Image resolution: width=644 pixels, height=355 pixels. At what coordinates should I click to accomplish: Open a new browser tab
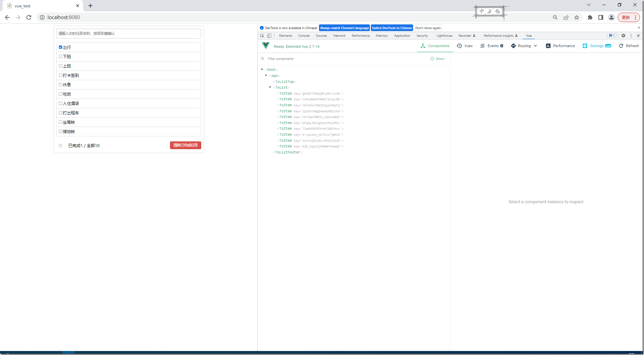coord(90,6)
